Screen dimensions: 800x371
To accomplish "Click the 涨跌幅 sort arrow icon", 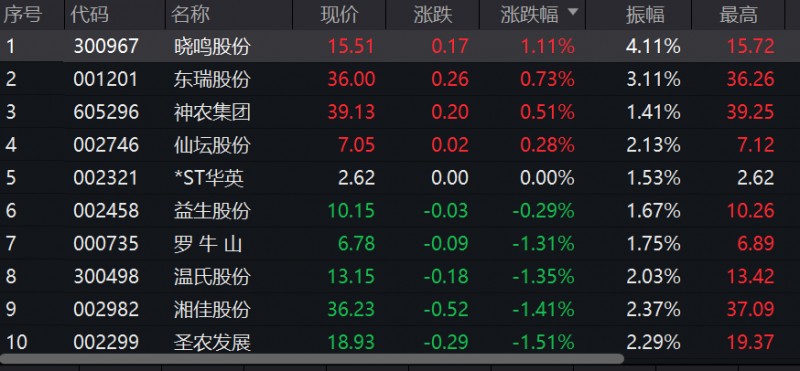I will click(x=573, y=12).
